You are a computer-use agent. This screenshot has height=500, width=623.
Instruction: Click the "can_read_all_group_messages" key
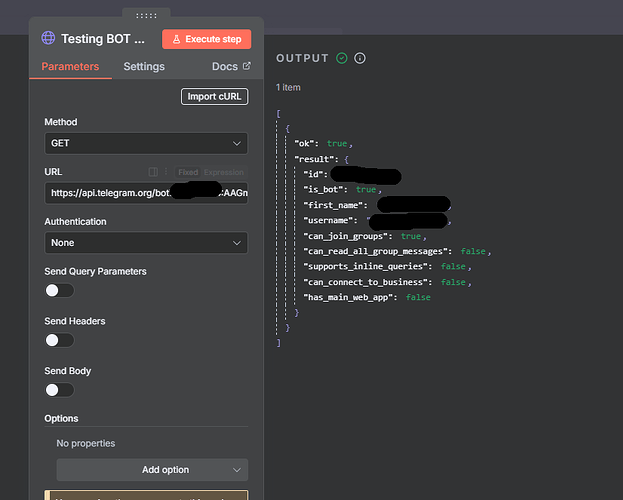373,252
